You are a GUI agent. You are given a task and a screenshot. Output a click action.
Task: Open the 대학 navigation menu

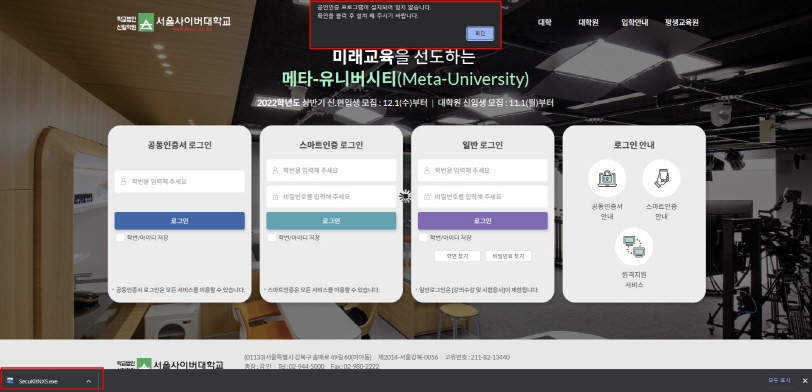tap(544, 22)
